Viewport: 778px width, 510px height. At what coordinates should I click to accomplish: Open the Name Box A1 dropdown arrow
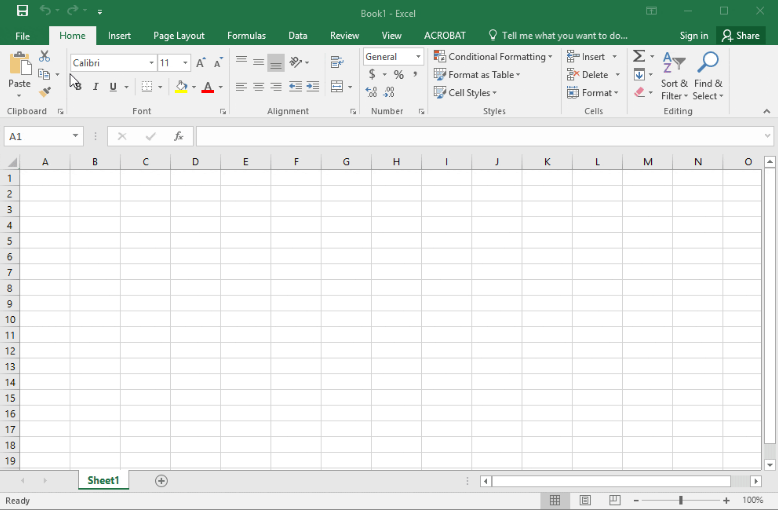pyautogui.click(x=75, y=136)
